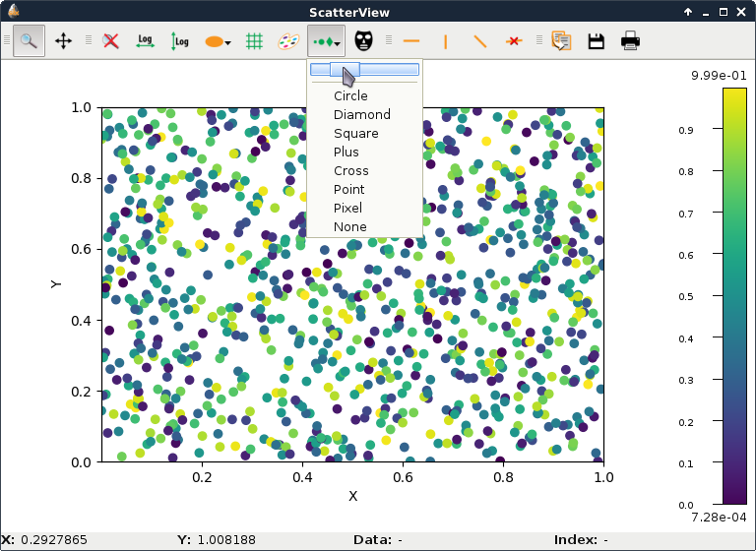The height and width of the screenshot is (551, 756).
Task: Toggle Y axis log scale
Action: click(x=180, y=41)
